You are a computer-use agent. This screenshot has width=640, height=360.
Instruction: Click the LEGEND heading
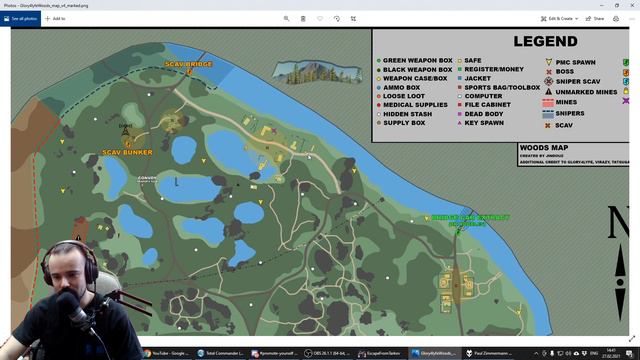(x=545, y=41)
